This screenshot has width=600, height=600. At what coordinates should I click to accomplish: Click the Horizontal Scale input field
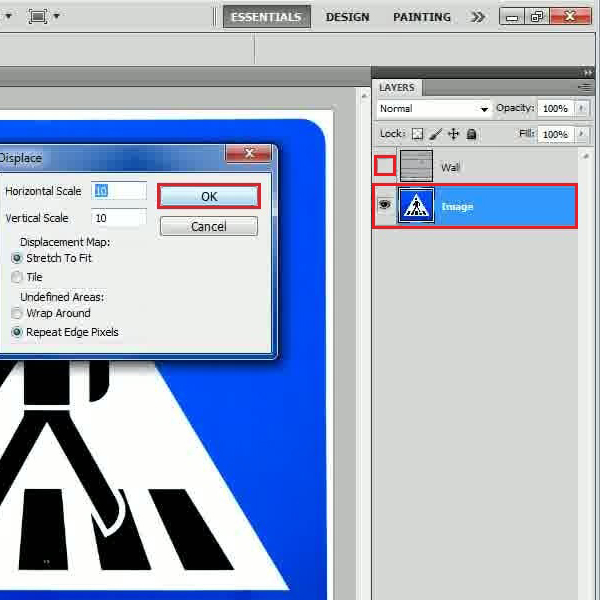click(x=119, y=191)
